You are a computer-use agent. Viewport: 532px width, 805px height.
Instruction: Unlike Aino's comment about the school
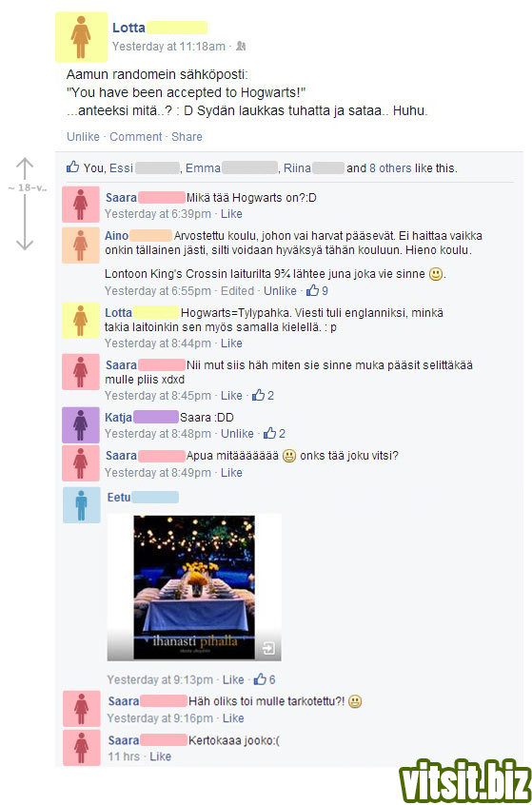(281, 290)
